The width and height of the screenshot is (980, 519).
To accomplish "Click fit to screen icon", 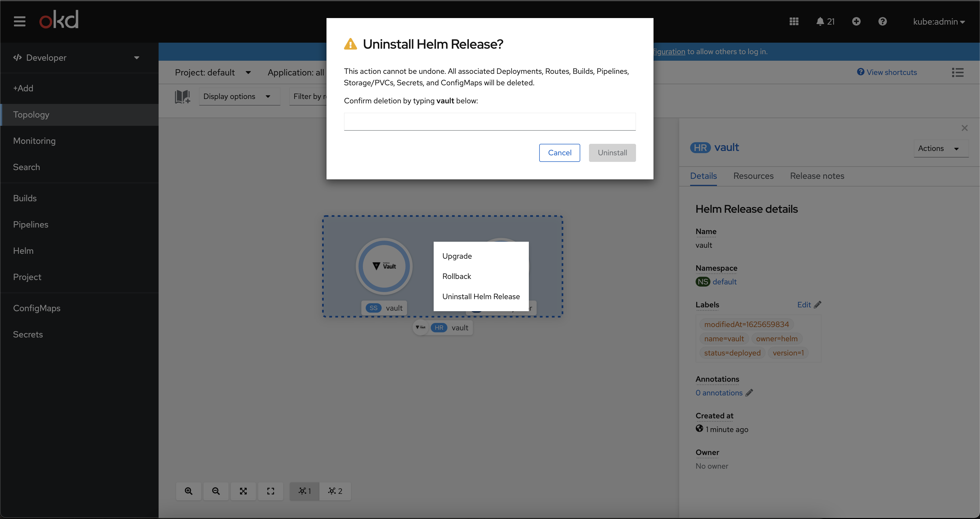I will coord(243,491).
